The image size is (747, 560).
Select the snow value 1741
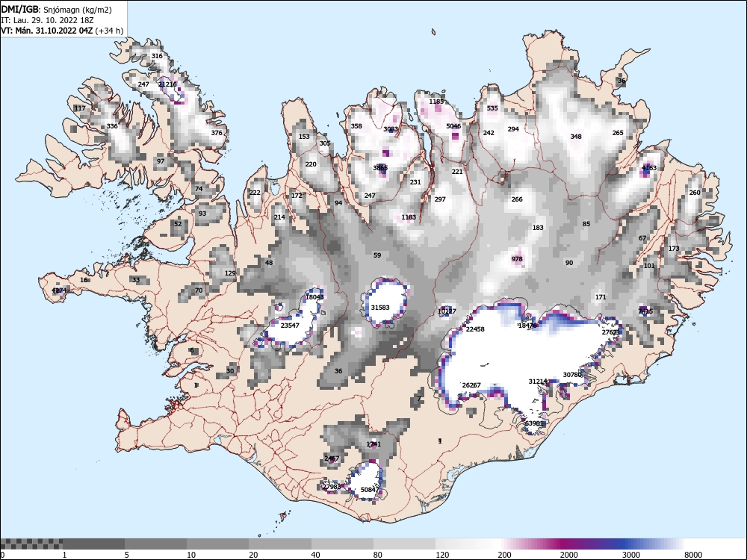(x=373, y=444)
